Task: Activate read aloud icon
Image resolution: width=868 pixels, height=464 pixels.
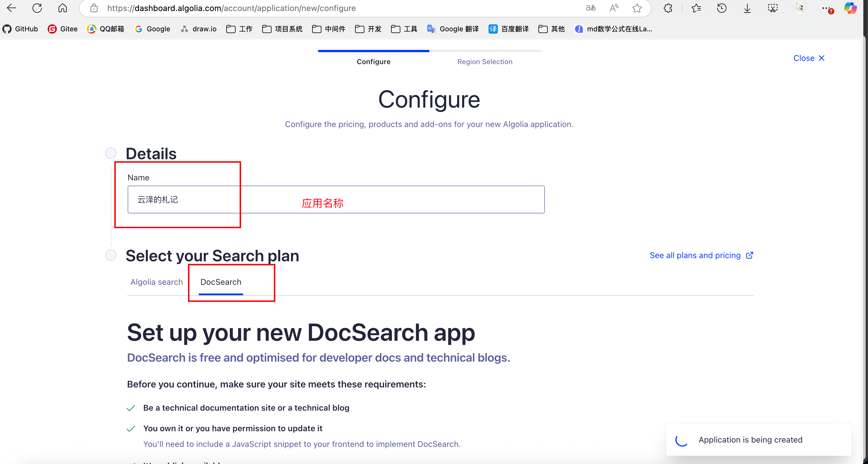Action: tap(614, 8)
